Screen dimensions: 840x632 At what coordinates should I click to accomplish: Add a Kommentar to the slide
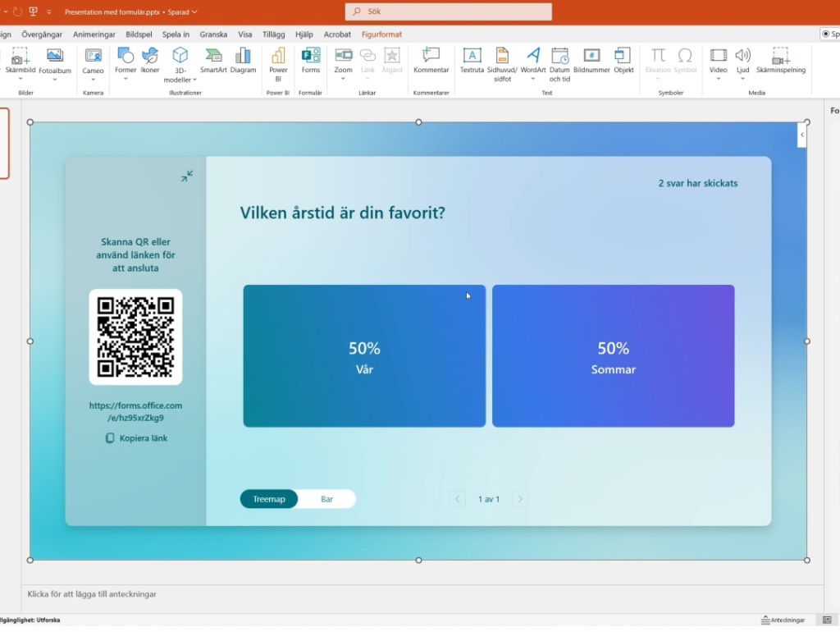(x=431, y=60)
